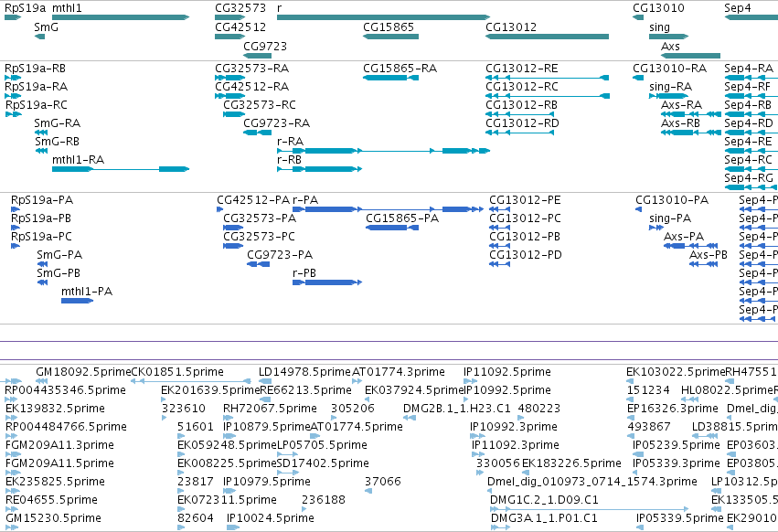Select transcript CG9723-RA

pyautogui.click(x=276, y=123)
